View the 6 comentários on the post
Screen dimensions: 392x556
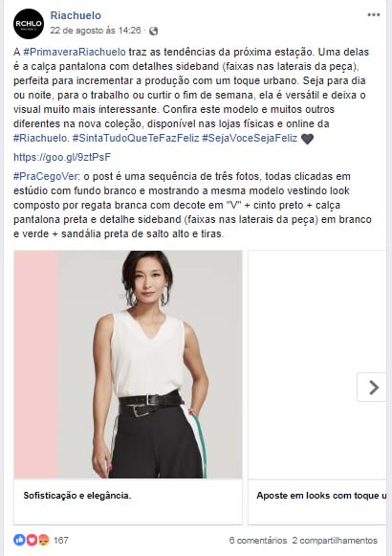(258, 541)
